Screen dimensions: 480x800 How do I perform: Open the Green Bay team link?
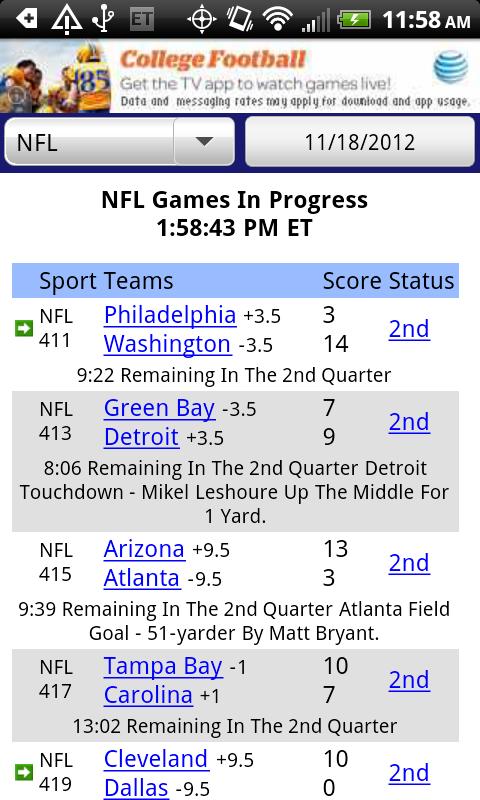[x=159, y=408]
